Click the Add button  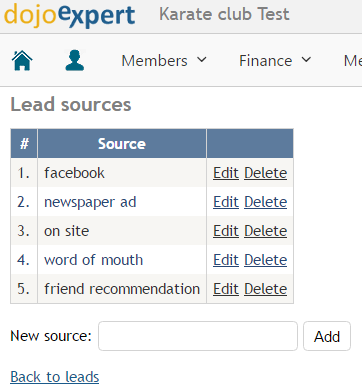(x=327, y=336)
